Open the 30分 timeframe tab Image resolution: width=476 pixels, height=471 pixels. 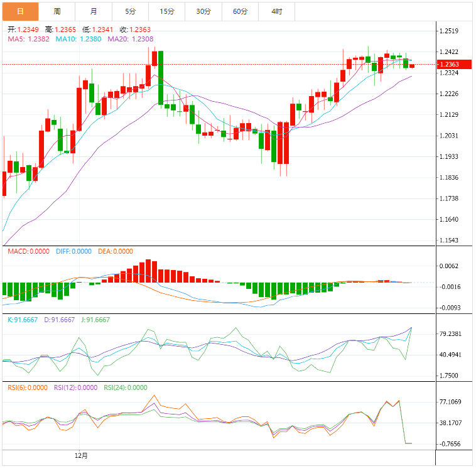tap(203, 11)
